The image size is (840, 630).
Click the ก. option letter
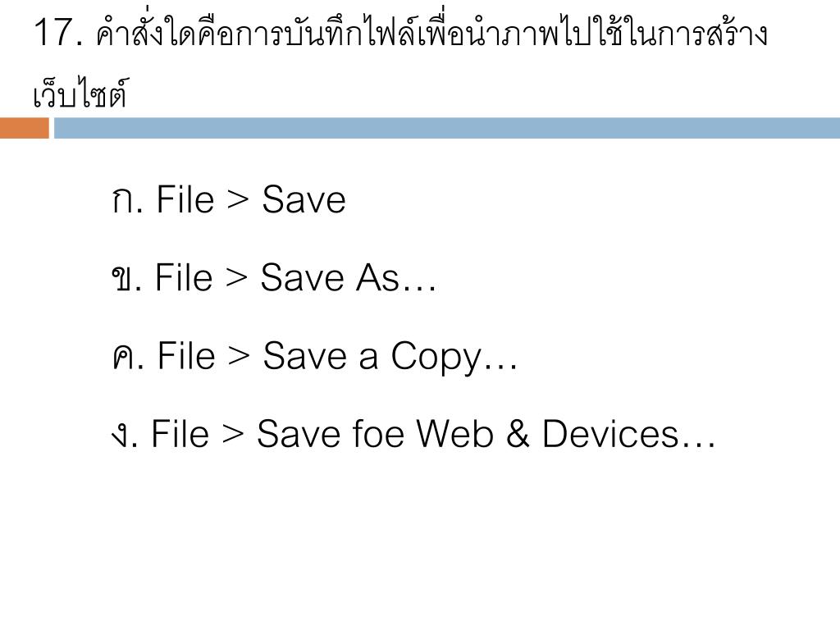[127, 201]
